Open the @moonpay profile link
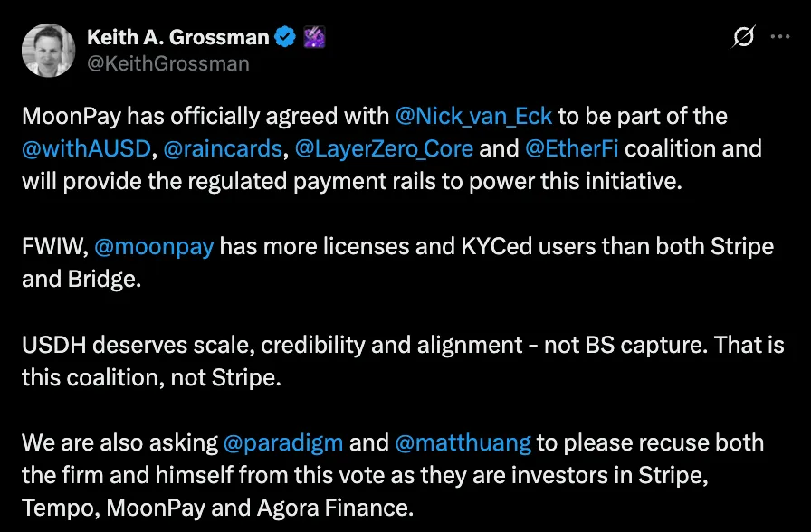Viewport: 811px width, 532px height. tap(155, 246)
